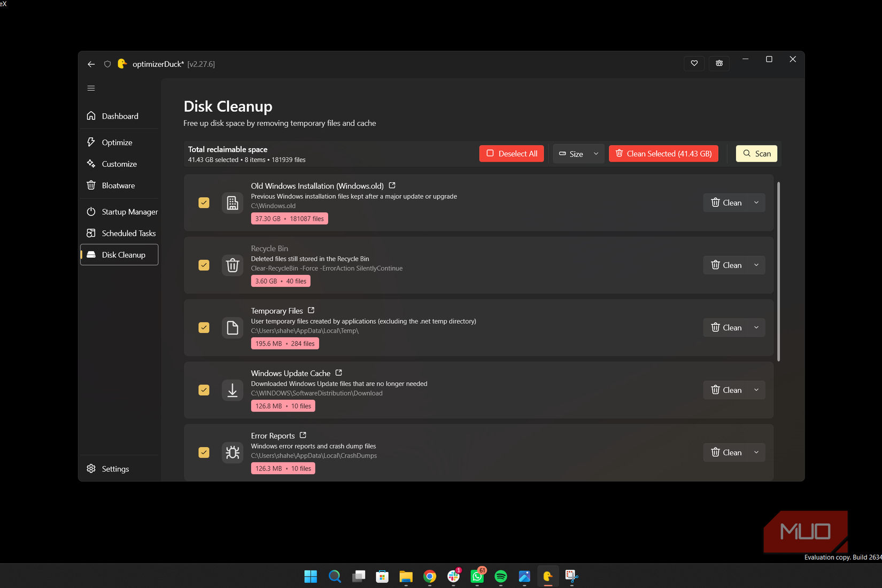Click Clean Selected (41.43 GB) button
This screenshot has width=882, height=588.
(663, 153)
